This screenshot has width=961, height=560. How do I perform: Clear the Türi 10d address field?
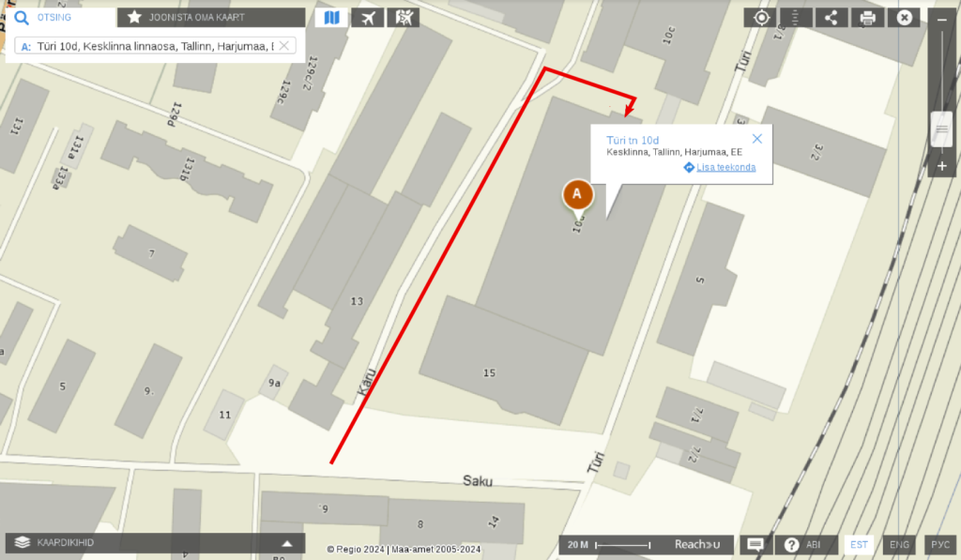[x=283, y=46]
